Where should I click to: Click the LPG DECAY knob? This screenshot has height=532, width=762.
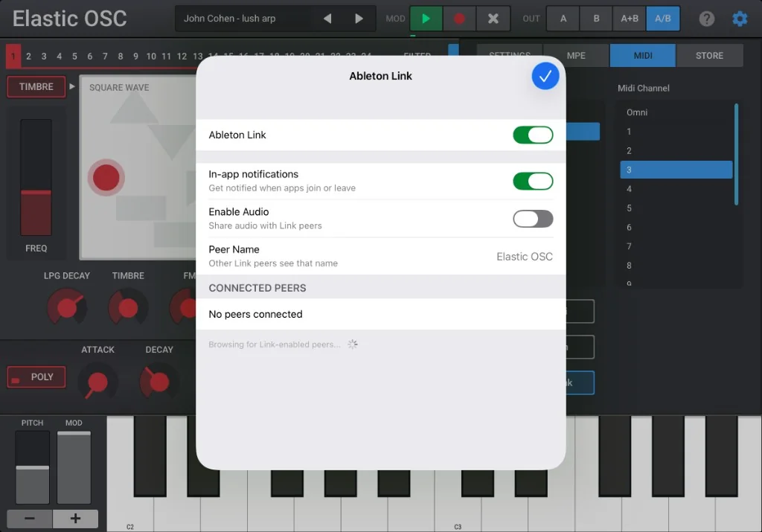coord(67,307)
